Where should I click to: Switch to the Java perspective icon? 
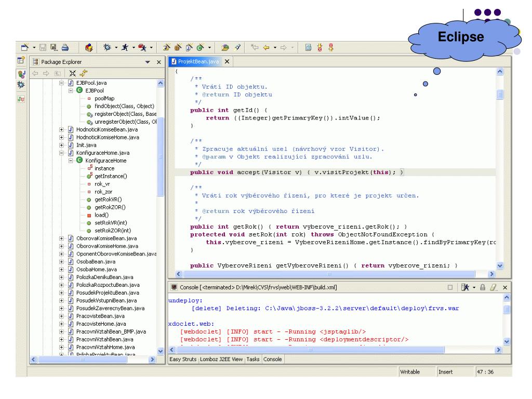pos(21,74)
